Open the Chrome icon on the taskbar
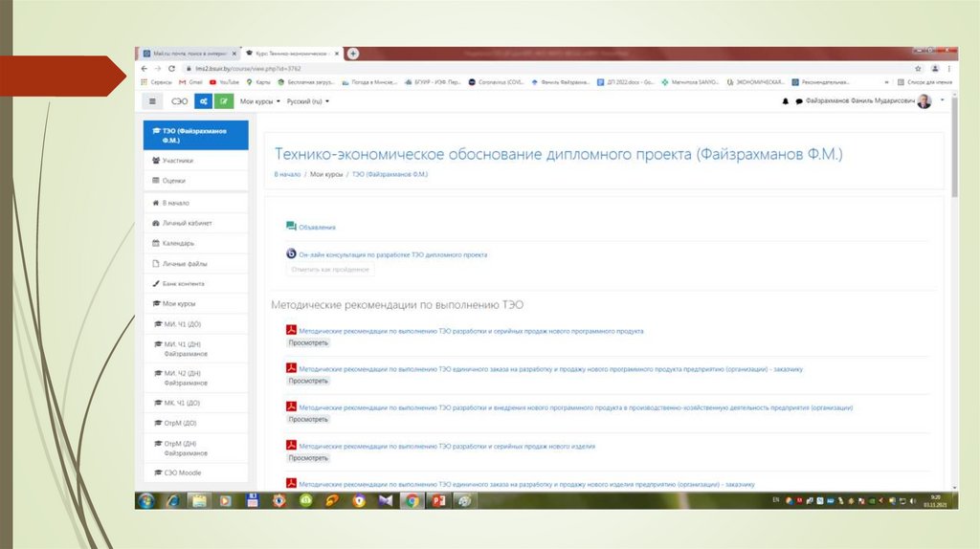 (412, 501)
